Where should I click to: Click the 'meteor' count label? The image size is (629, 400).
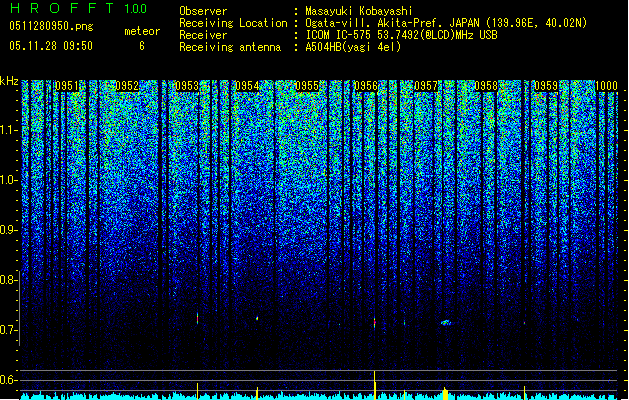[142, 31]
